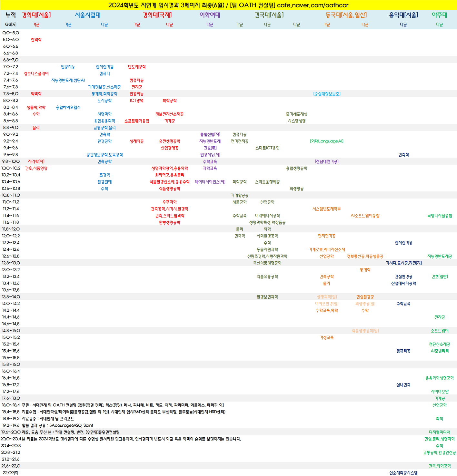457x476 pixels.
Task: Select the 우주과학 entry
Action: [x=169, y=202]
